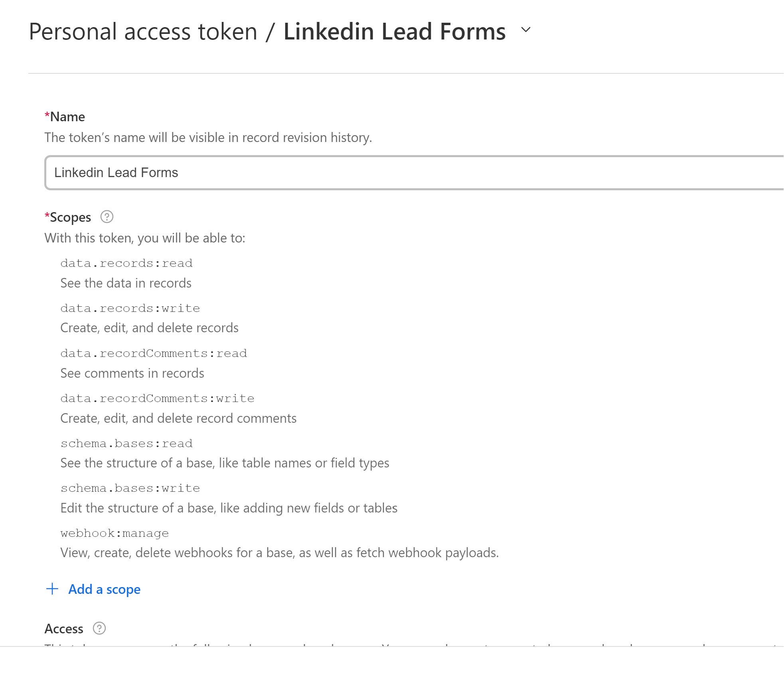
Task: Select the data.recordComments:read scope
Action: tap(154, 353)
